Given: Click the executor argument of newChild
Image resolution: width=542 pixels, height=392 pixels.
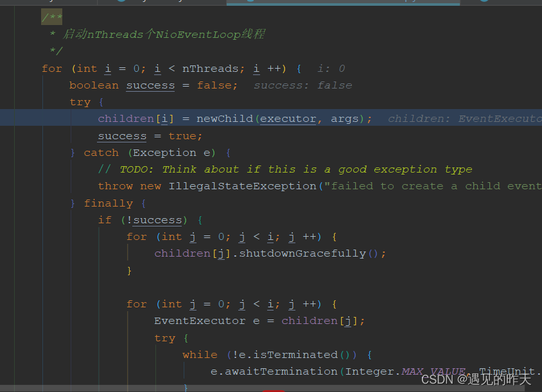Looking at the screenshot, I should click(288, 119).
